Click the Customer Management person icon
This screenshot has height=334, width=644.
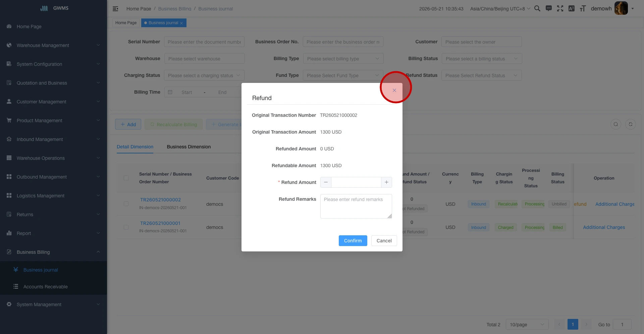pos(9,101)
